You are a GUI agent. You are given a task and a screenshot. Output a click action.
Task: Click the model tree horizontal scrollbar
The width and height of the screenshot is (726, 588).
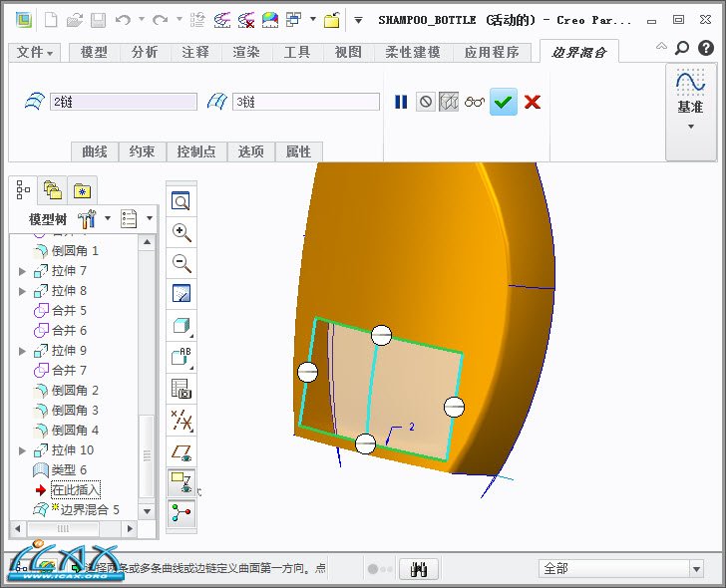pos(79,528)
